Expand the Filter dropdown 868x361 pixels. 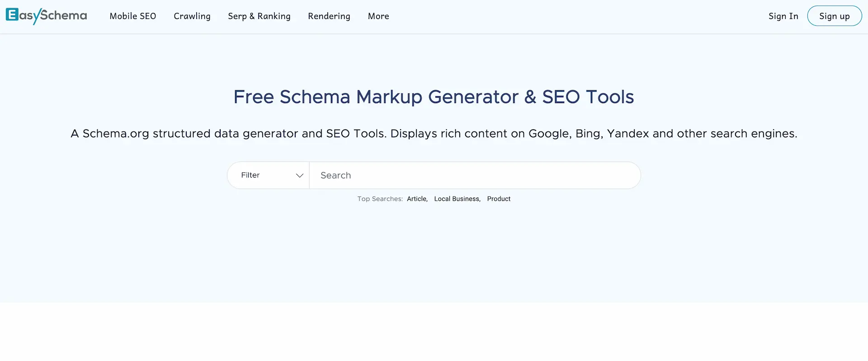(x=269, y=175)
